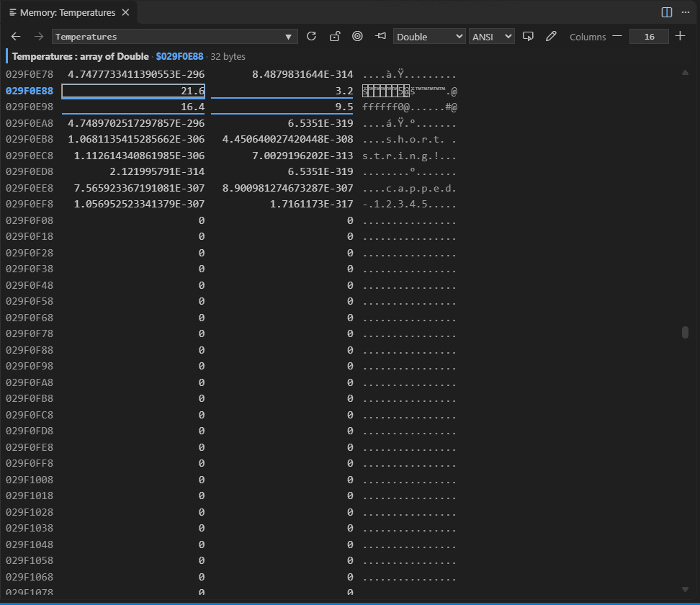Click value 8.900981274673287E-307
Image resolution: width=700 pixels, height=605 pixels.
(x=288, y=189)
